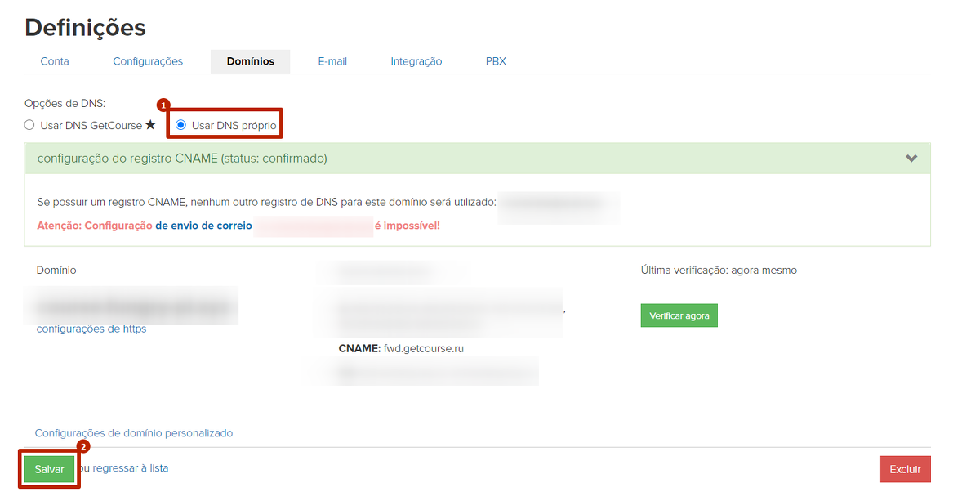Screen dimensions: 980x501
Task: Select the Usar DNS GetCourse radio option
Action: (29, 125)
